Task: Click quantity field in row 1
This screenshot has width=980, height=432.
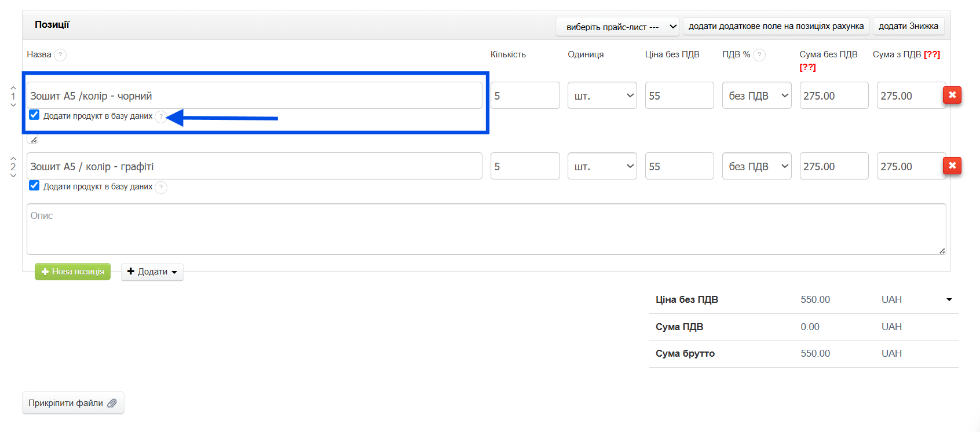Action: pyautogui.click(x=525, y=96)
